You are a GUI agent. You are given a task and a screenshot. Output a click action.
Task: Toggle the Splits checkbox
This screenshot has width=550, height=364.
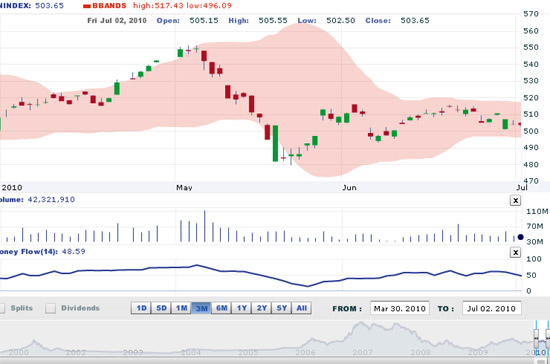point(2,309)
